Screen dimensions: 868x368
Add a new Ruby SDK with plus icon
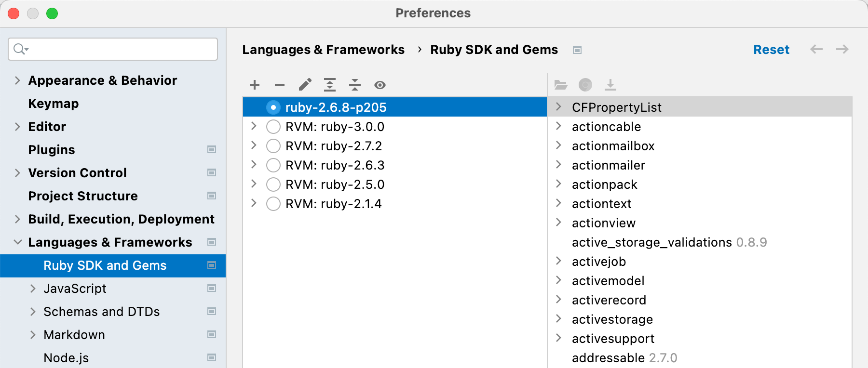click(255, 85)
